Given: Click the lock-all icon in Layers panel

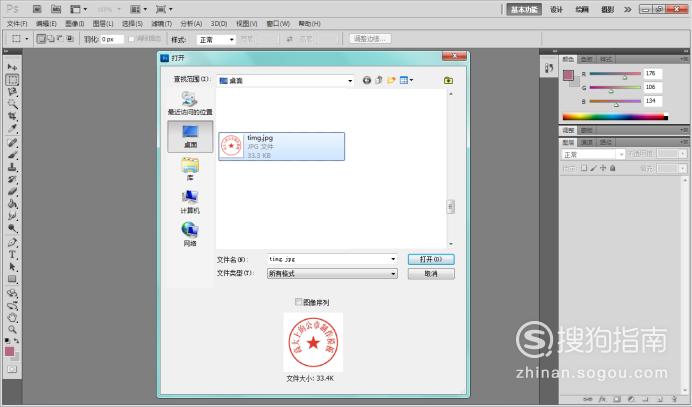Looking at the screenshot, I should pos(613,168).
